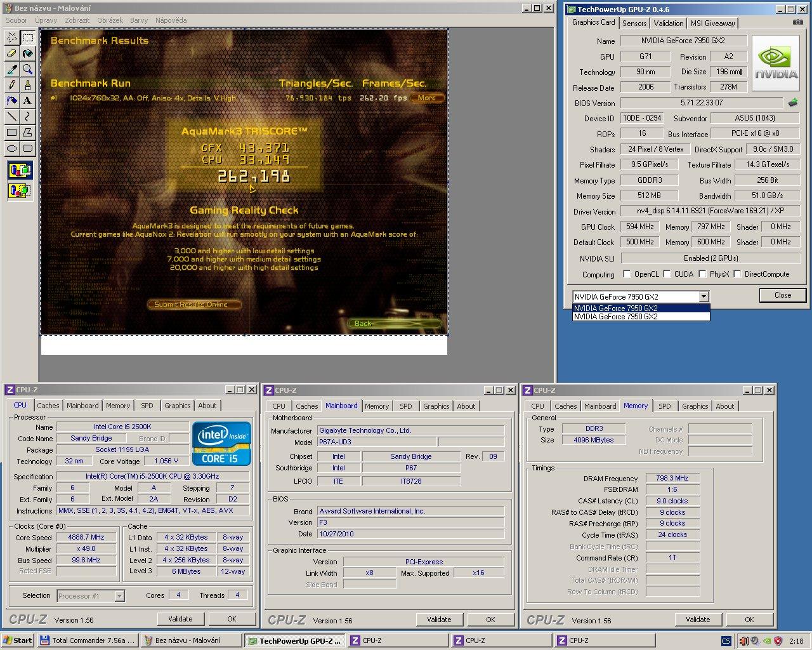Pick the Rectangle shape tool
The height and width of the screenshot is (650, 812).
(12, 133)
